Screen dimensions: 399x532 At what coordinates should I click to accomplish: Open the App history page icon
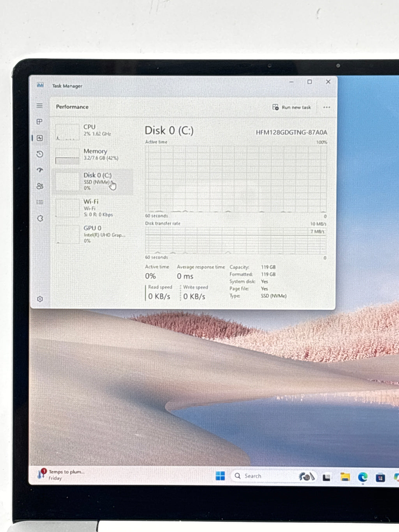pos(40,154)
